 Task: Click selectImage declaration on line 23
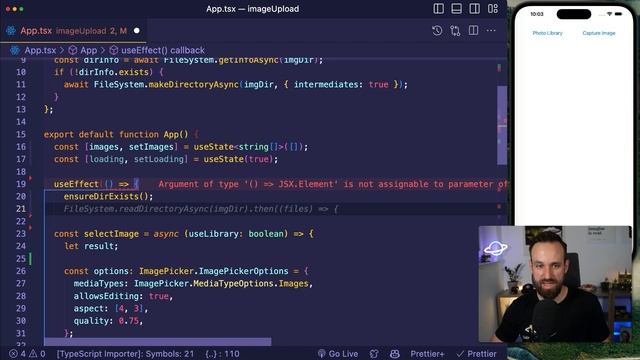click(111, 234)
